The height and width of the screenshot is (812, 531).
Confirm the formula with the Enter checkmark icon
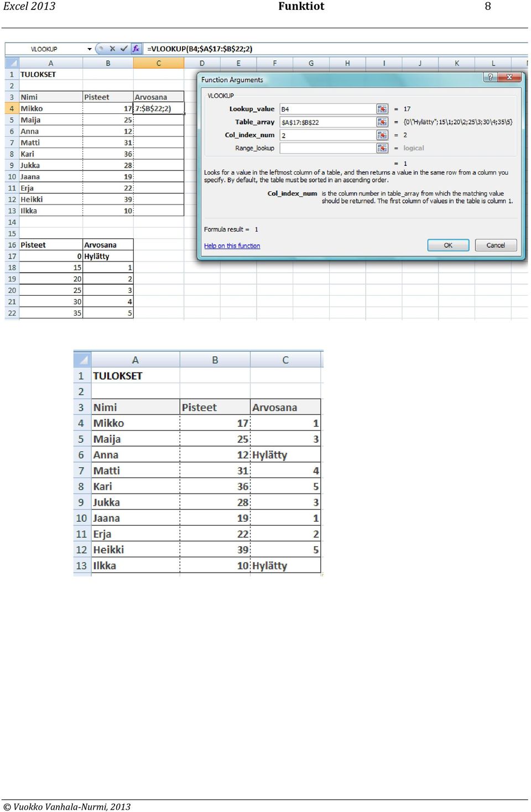click(x=124, y=49)
